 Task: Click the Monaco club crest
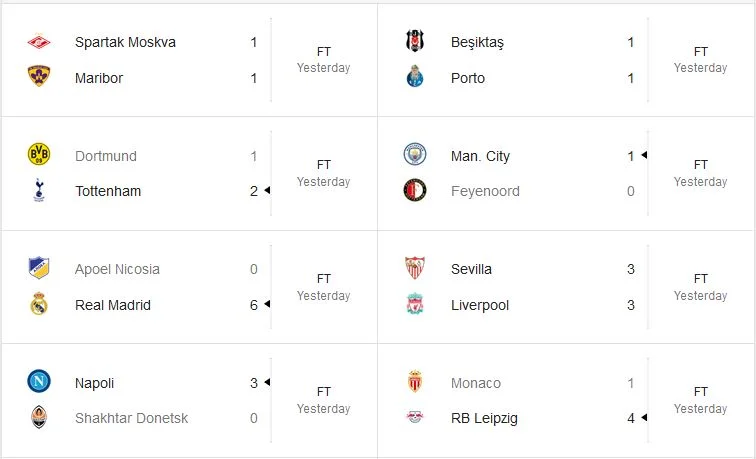(415, 382)
